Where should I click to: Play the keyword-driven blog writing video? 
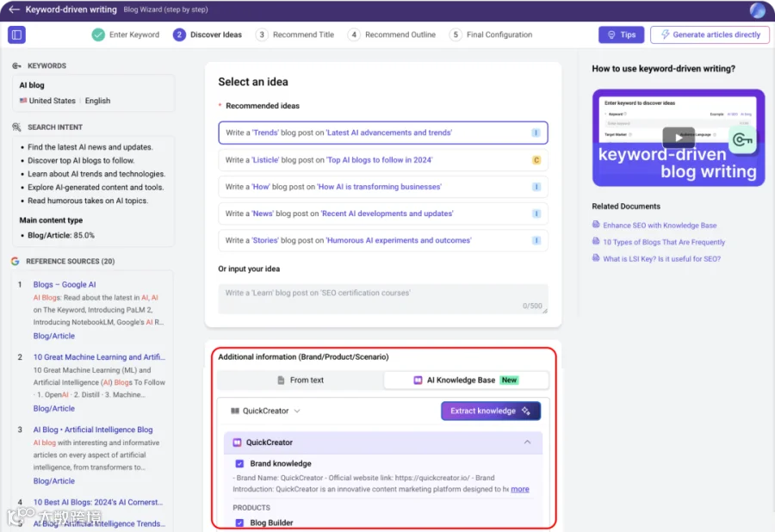pos(679,138)
